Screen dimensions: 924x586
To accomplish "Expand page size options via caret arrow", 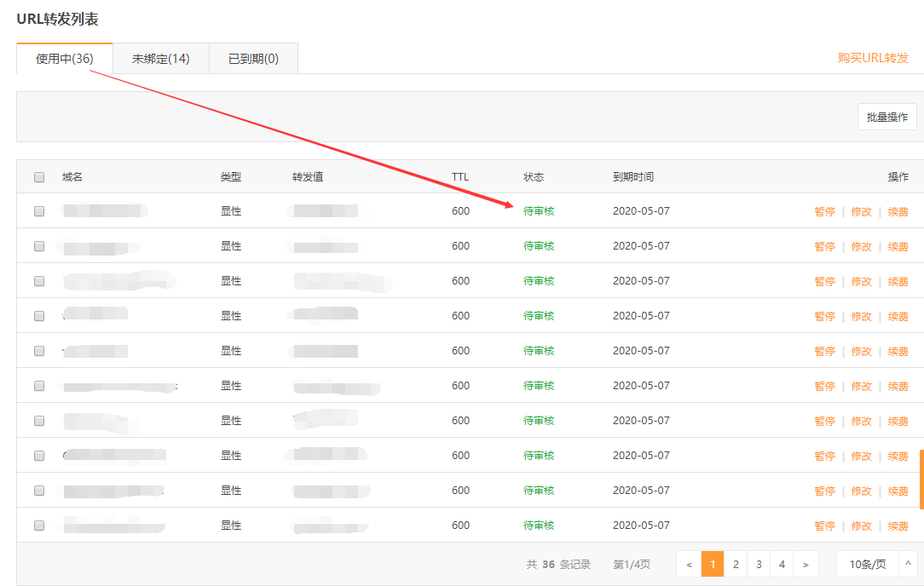I will 908,564.
